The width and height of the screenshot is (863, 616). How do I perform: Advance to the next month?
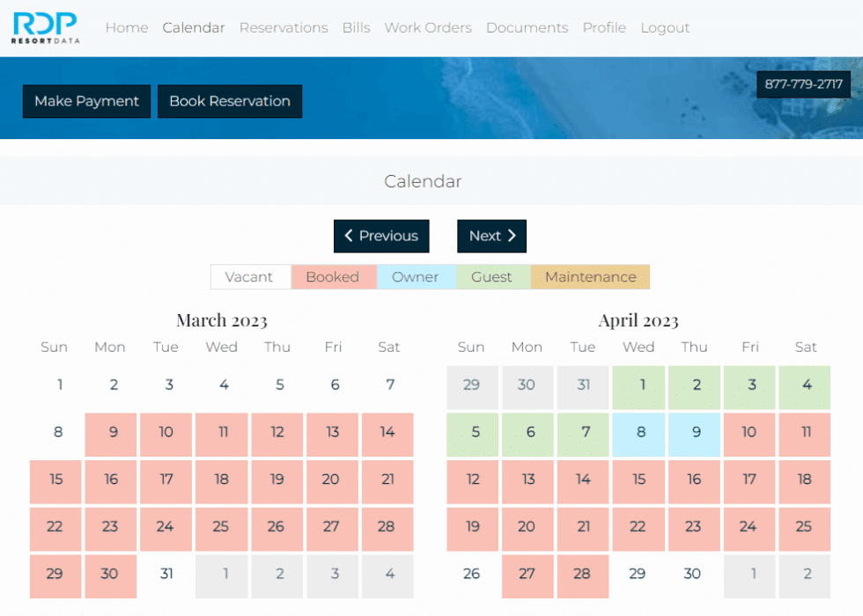(491, 236)
